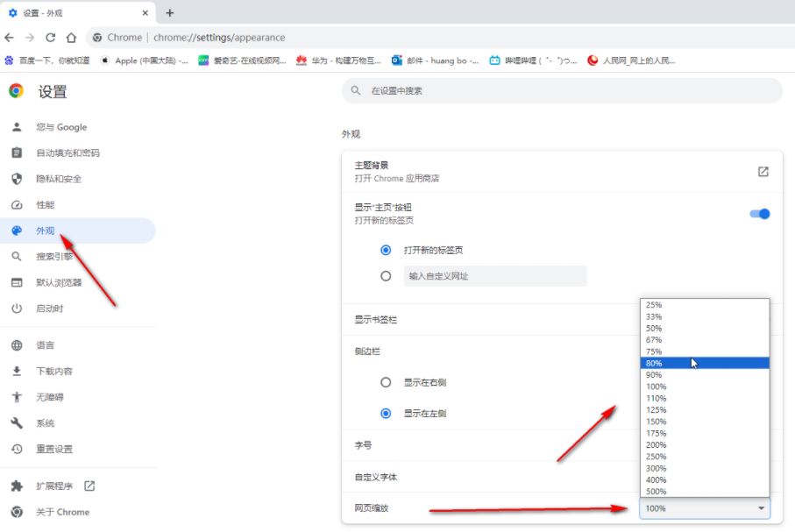
Task: Open the 爱奇艺 bookmark
Action: pos(242,60)
